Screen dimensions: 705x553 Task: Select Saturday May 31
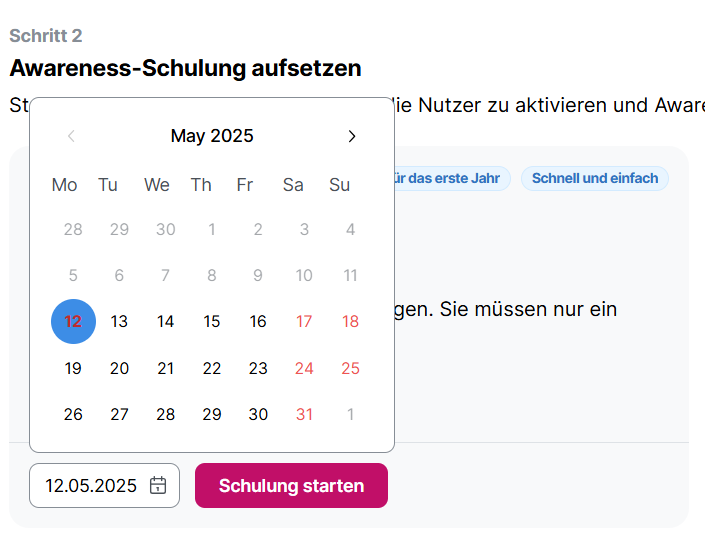tap(304, 414)
